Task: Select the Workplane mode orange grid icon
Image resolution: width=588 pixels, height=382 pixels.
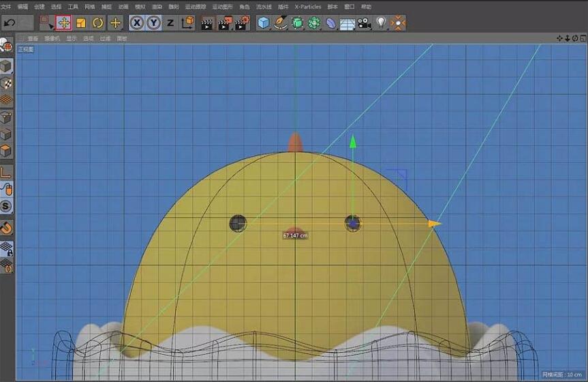Action: [x=6, y=100]
